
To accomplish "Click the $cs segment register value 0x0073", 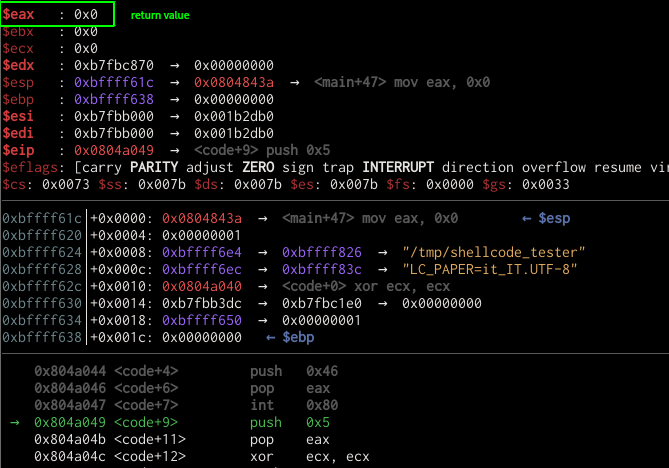I will (52, 183).
